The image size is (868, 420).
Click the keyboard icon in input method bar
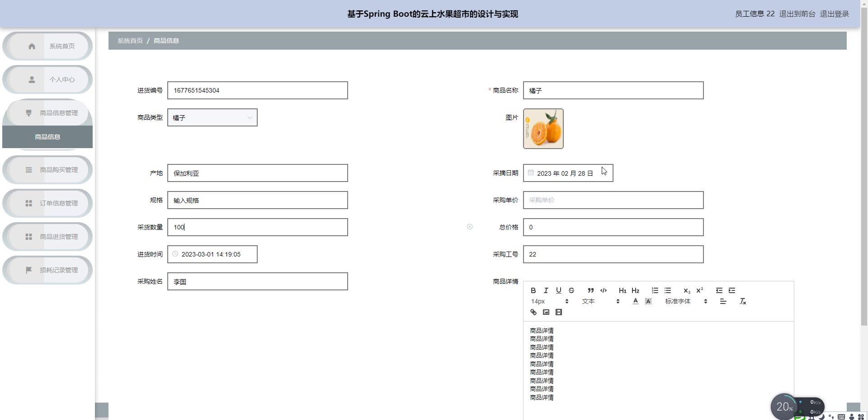pos(841,417)
